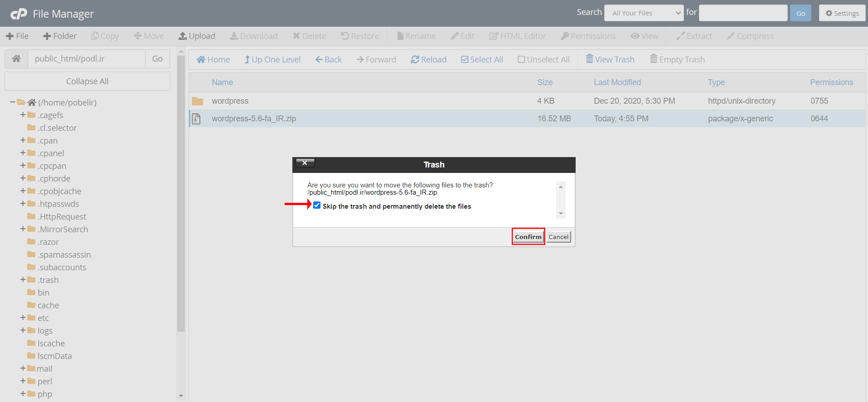Click the folder tree scrollbar
The image size is (868, 402).
181,194
